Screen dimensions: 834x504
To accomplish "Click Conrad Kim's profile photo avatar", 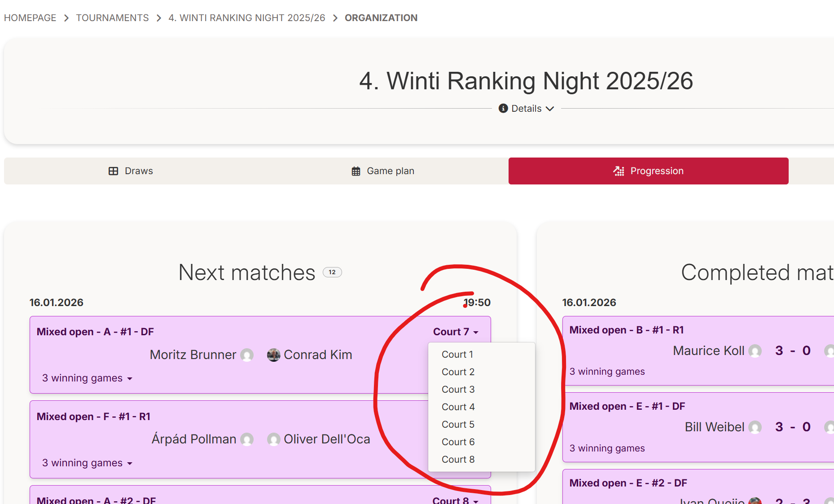I will click(273, 355).
